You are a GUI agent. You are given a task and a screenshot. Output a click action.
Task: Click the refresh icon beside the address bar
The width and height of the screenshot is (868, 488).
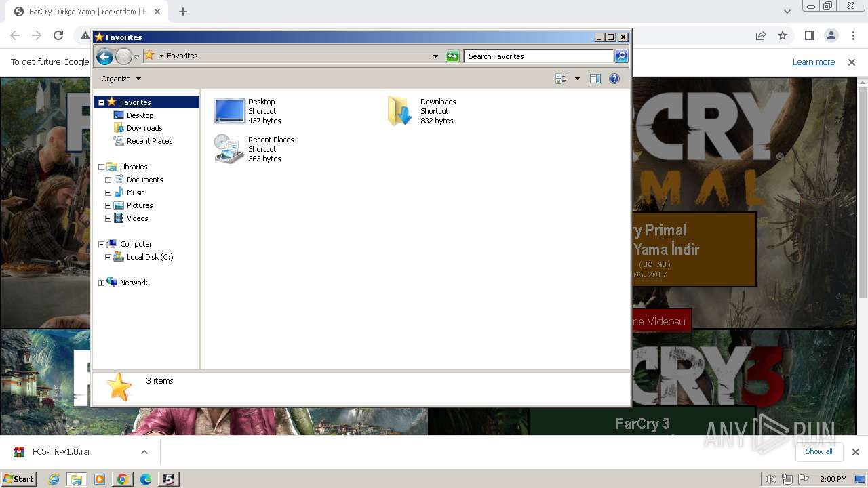(452, 56)
